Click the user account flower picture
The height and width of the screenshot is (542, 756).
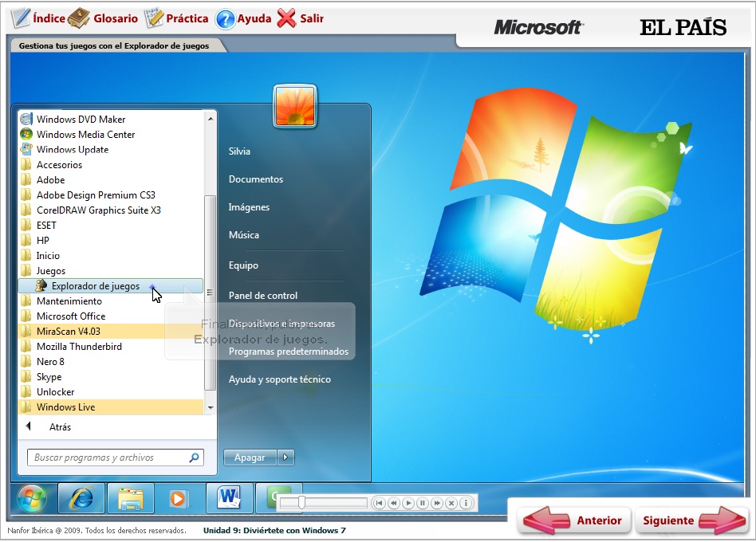click(x=295, y=106)
